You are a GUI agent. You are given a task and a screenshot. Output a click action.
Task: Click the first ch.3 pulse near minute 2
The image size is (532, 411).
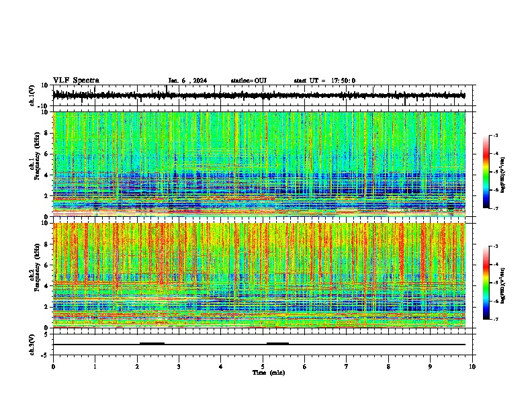[x=152, y=343]
